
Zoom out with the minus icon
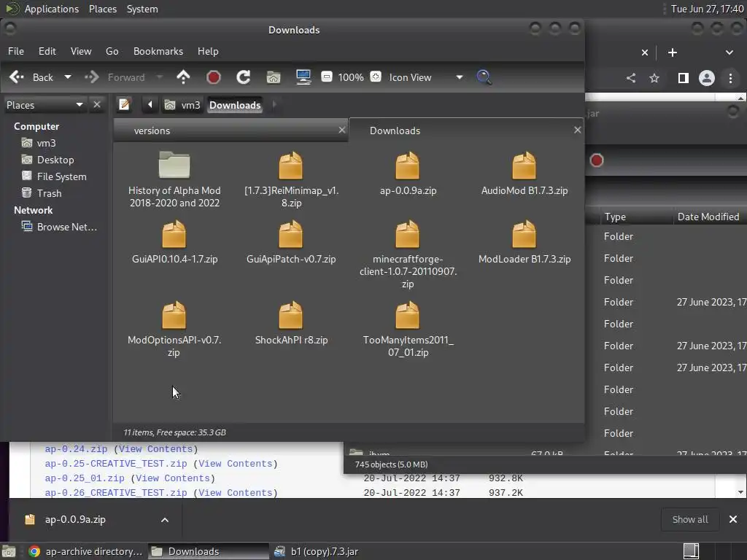327,77
